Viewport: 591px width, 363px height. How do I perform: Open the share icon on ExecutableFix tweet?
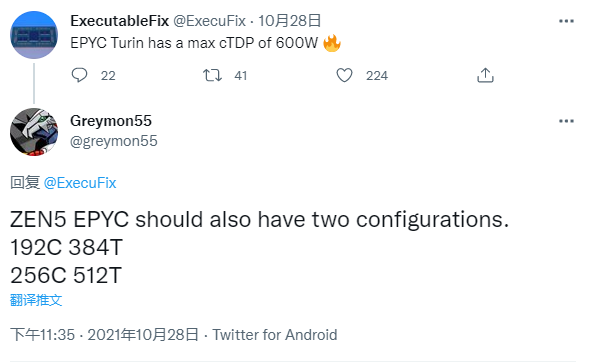(485, 75)
